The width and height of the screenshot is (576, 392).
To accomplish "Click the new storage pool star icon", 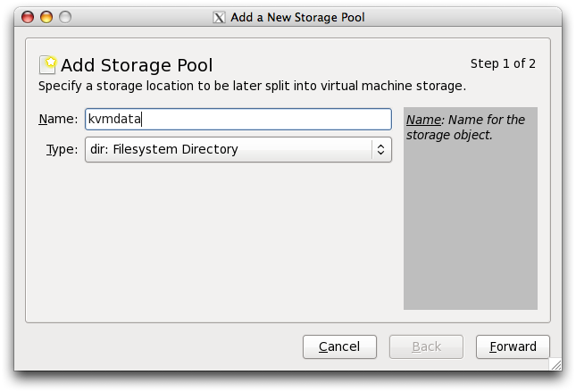I will point(48,64).
